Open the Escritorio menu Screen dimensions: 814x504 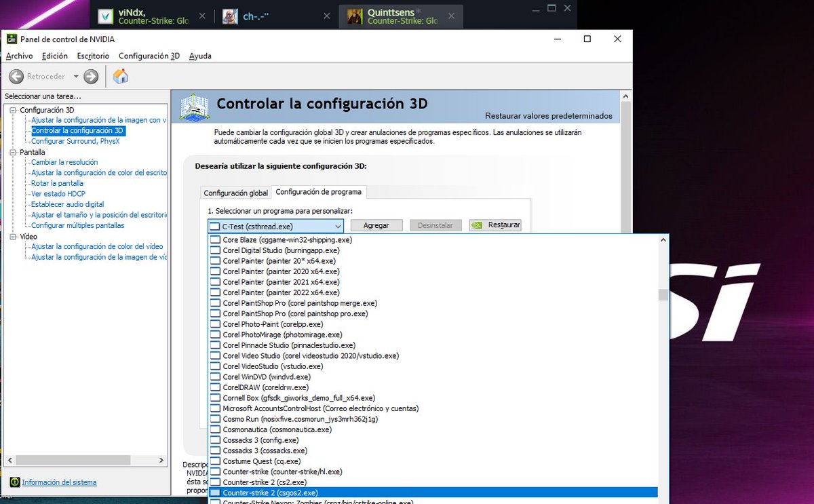(x=94, y=56)
